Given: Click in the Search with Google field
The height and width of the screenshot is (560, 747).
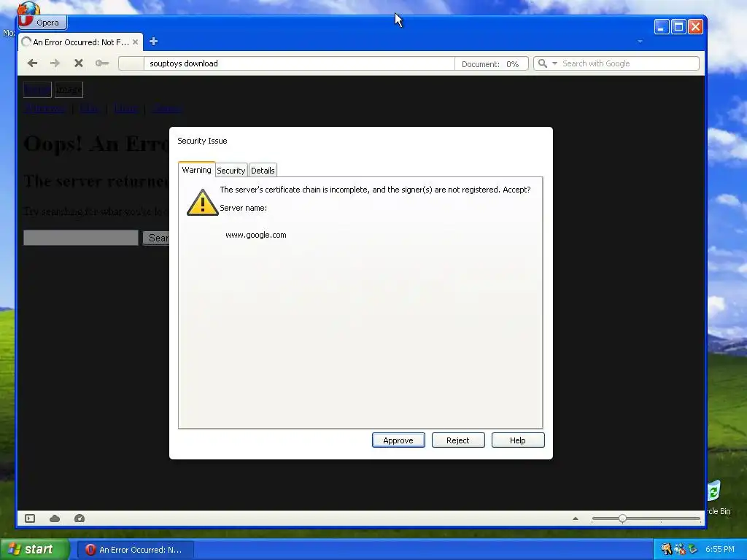Looking at the screenshot, I should (629, 63).
